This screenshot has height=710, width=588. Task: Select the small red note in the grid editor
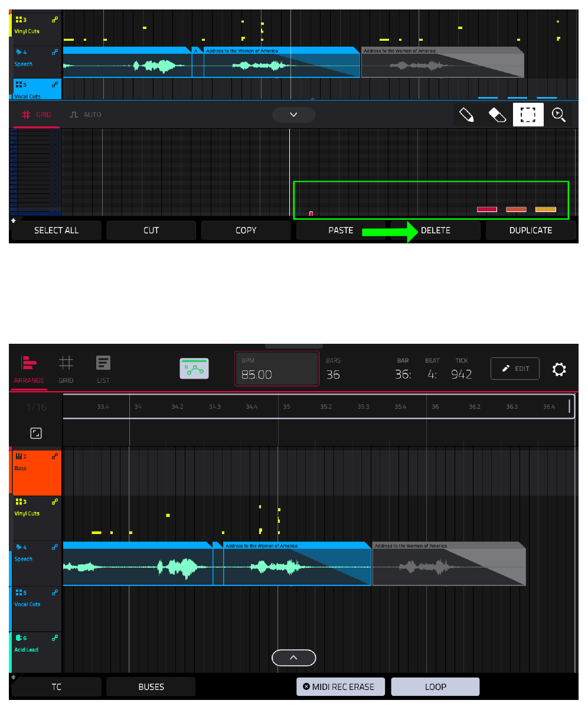(311, 213)
